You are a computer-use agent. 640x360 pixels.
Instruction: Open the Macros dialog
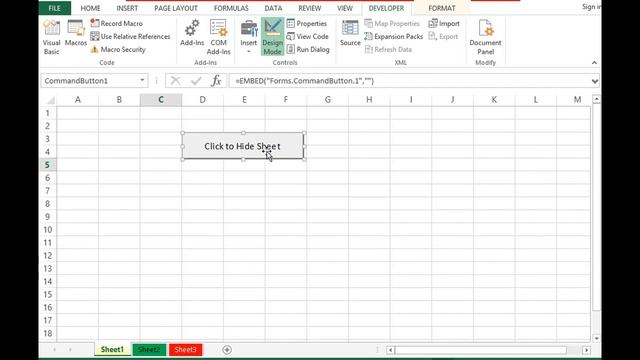coord(76,33)
